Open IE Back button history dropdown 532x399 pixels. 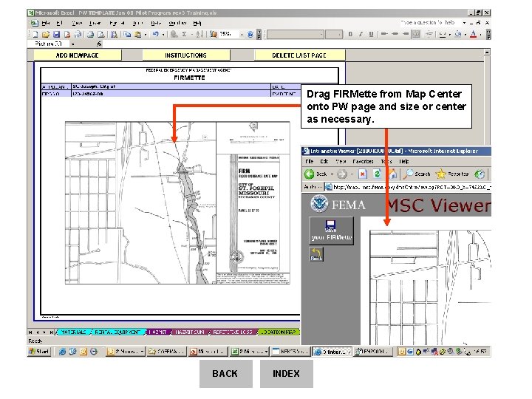coord(332,174)
